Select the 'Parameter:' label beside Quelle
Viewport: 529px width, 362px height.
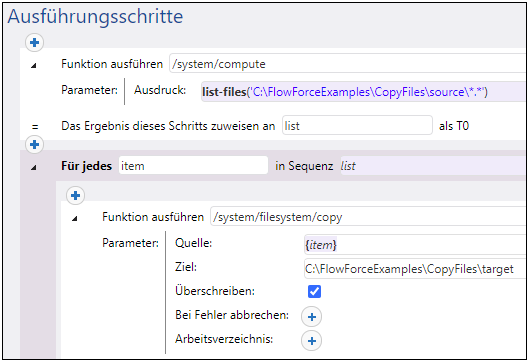pos(131,243)
